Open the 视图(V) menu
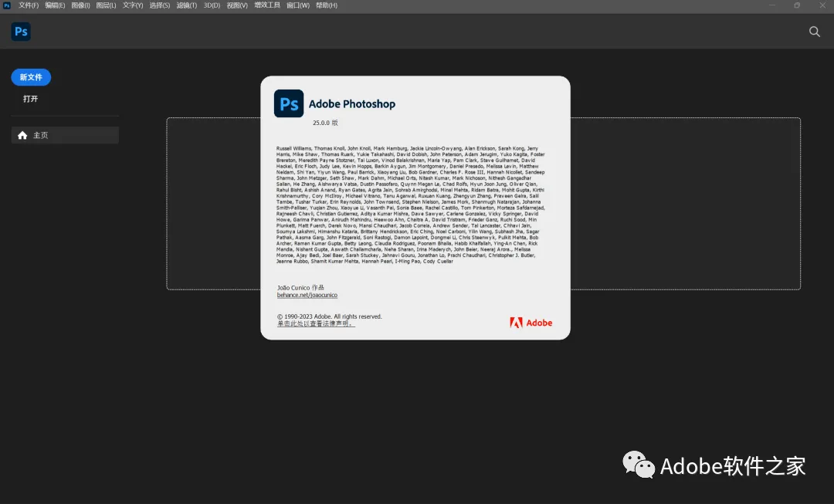 pyautogui.click(x=237, y=5)
